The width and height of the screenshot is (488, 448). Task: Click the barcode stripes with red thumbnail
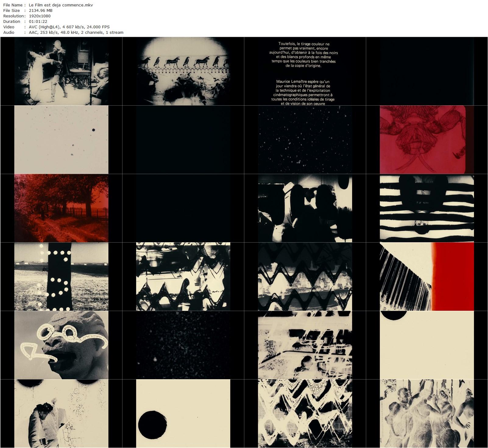point(427,277)
